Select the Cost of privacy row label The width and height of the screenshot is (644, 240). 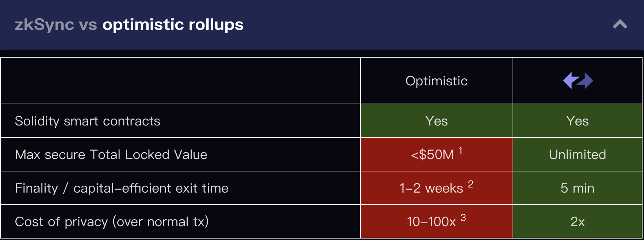pyautogui.click(x=112, y=222)
